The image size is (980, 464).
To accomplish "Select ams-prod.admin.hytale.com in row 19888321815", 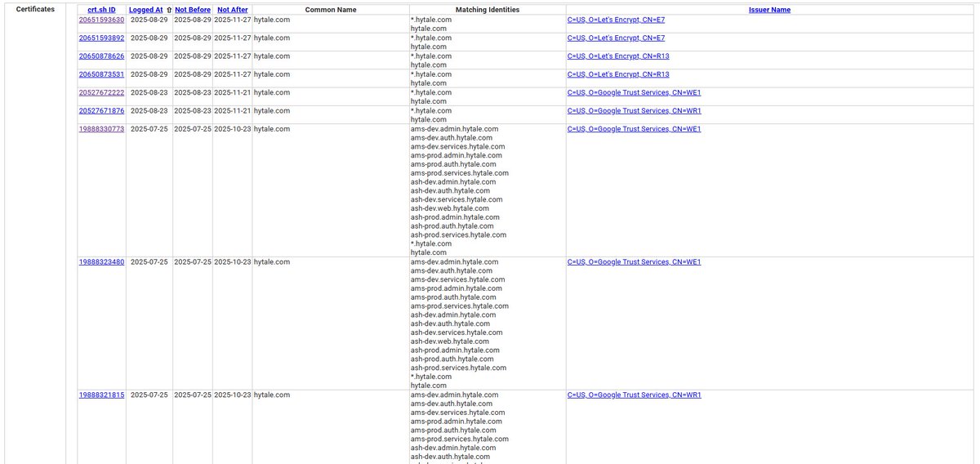I will (x=456, y=422).
